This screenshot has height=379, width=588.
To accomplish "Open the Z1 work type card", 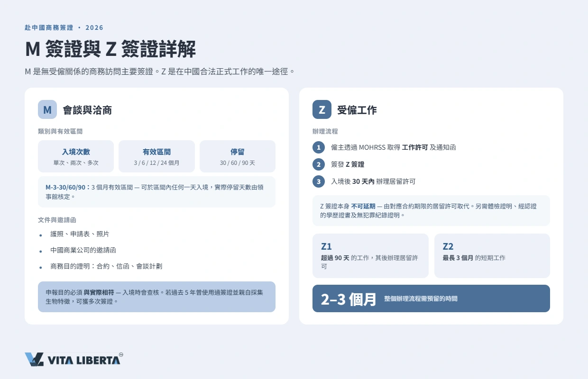I will [370, 256].
